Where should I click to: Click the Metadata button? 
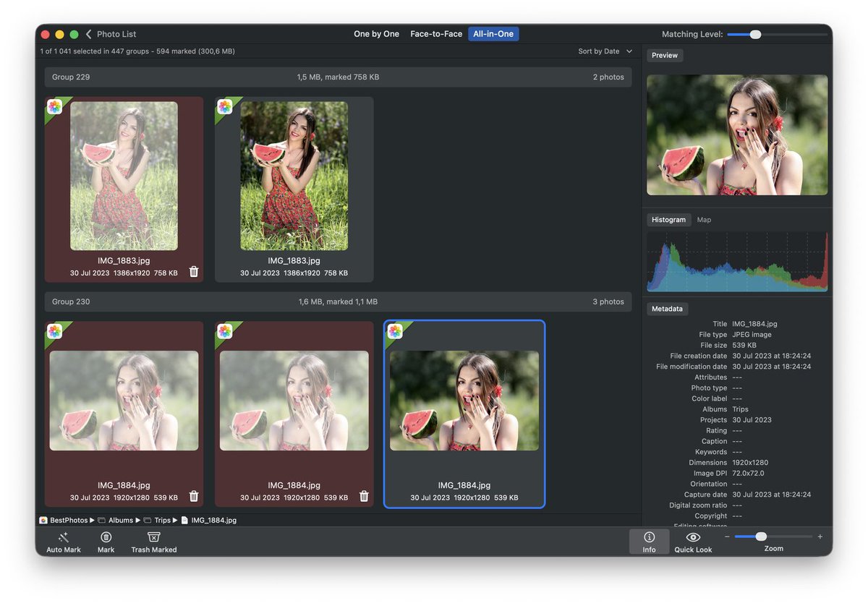pos(667,309)
